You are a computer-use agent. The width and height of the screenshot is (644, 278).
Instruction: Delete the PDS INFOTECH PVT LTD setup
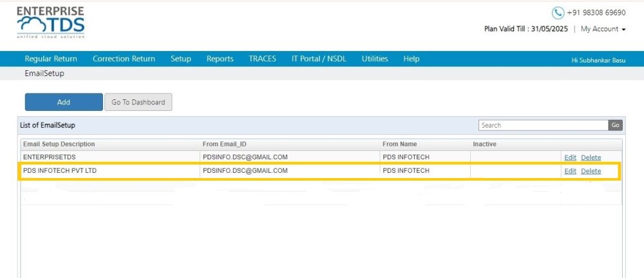pos(591,171)
